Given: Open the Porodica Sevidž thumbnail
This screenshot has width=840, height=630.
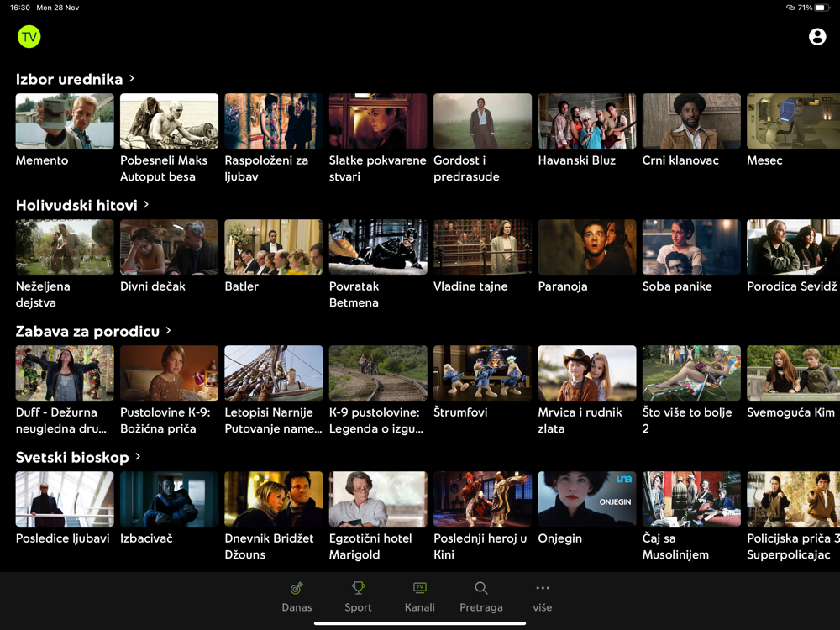Looking at the screenshot, I should (x=794, y=247).
